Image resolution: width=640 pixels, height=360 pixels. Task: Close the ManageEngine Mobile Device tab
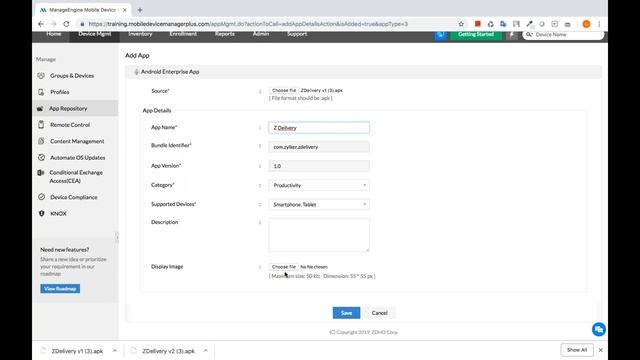pyautogui.click(x=124, y=10)
